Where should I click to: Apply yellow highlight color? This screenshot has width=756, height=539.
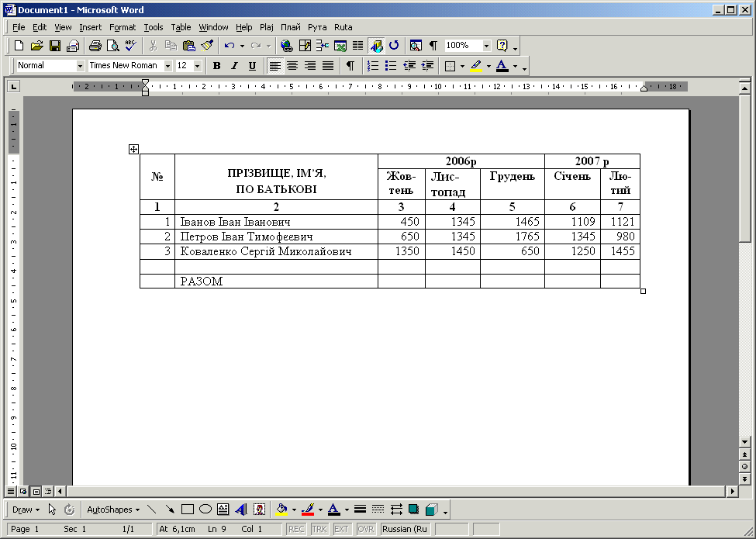click(x=476, y=66)
